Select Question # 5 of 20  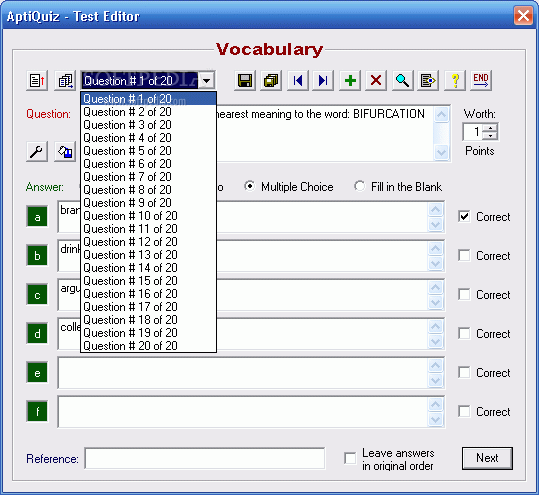tap(148, 151)
